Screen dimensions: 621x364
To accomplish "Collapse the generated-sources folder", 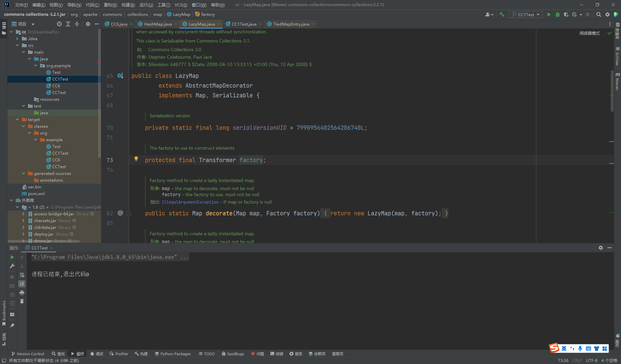I will (x=24, y=174).
